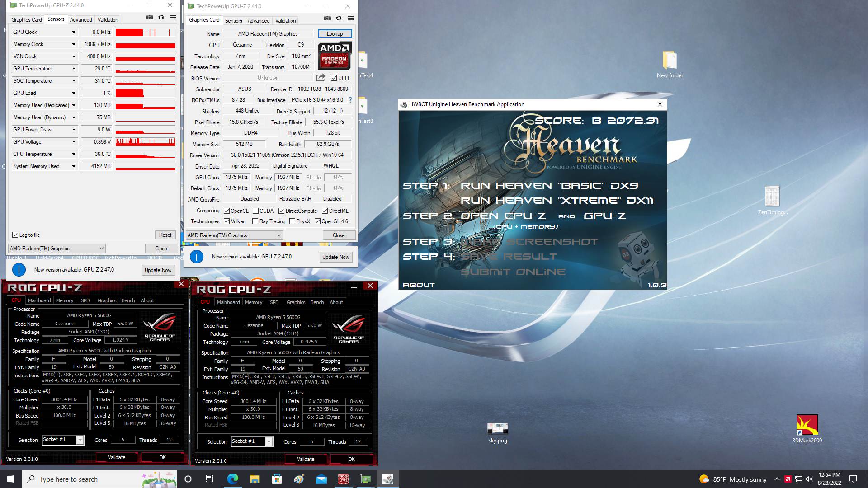Toggle the UEFI checkbox
Viewport: 868px width, 488px height.
[334, 78]
